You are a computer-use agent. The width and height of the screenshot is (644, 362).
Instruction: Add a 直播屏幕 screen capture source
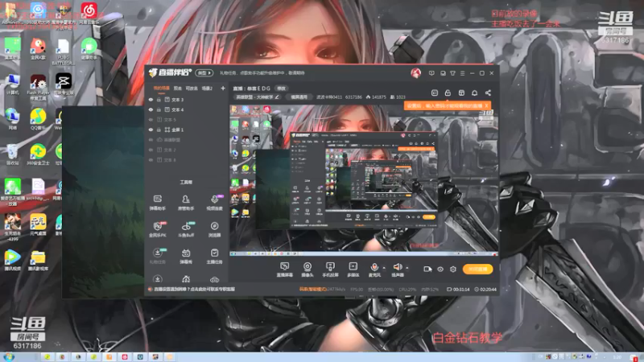284,269
